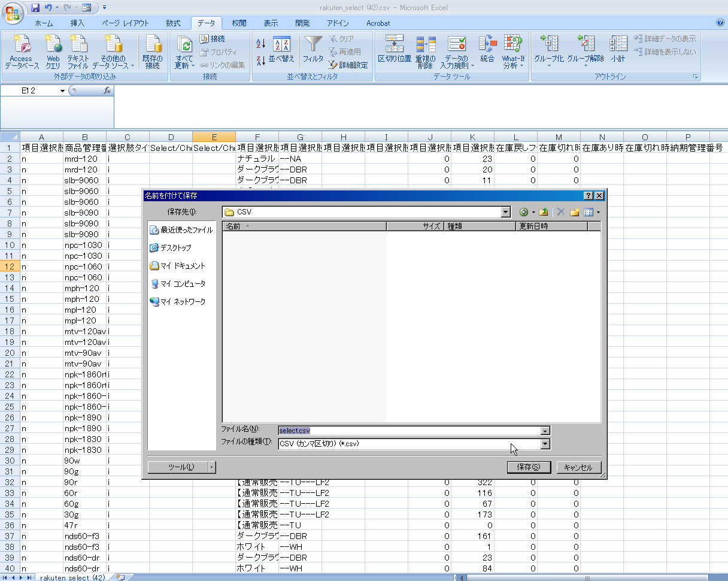
Task: Open the Connections option
Action: 213,39
